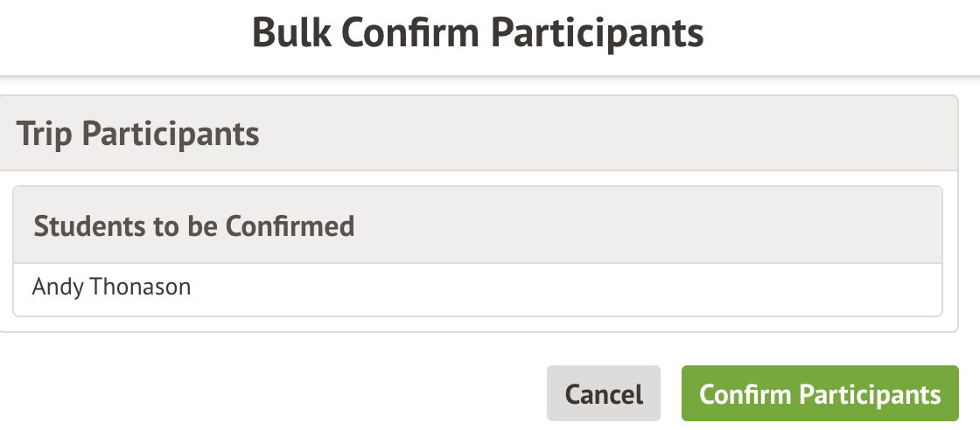Confirm the listed trip participants
Image resolution: width=980 pixels, height=430 pixels.
point(820,393)
